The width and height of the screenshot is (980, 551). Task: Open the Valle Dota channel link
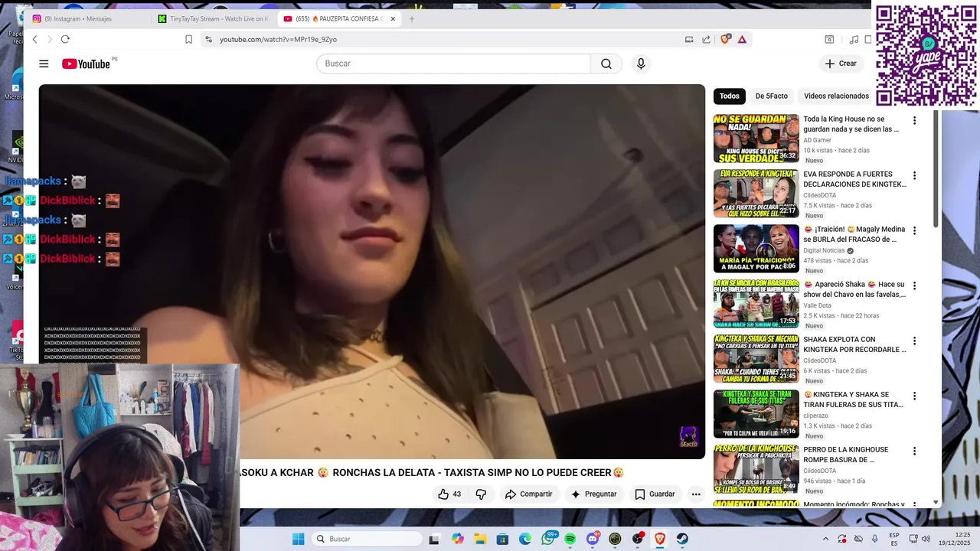pyautogui.click(x=817, y=305)
